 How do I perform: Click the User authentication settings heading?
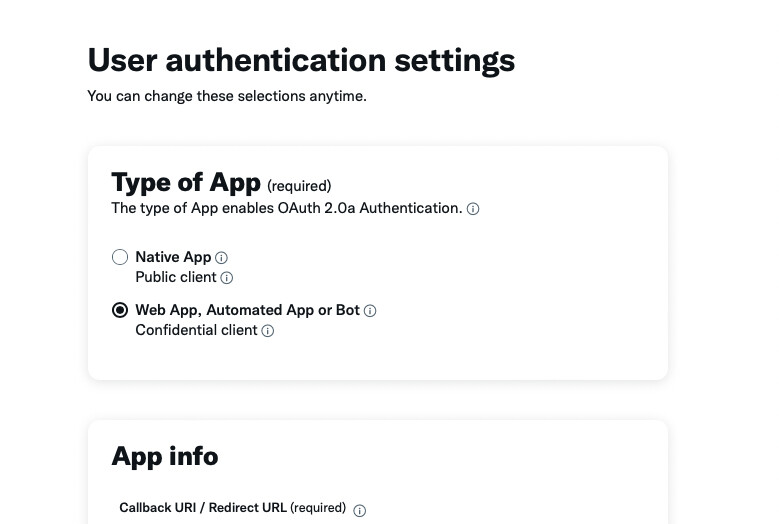pos(301,60)
